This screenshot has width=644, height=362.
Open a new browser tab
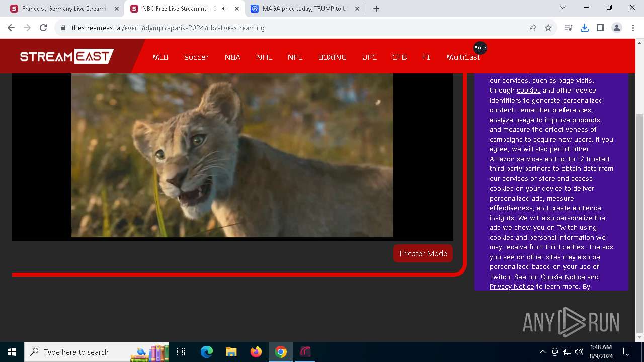[x=376, y=9]
